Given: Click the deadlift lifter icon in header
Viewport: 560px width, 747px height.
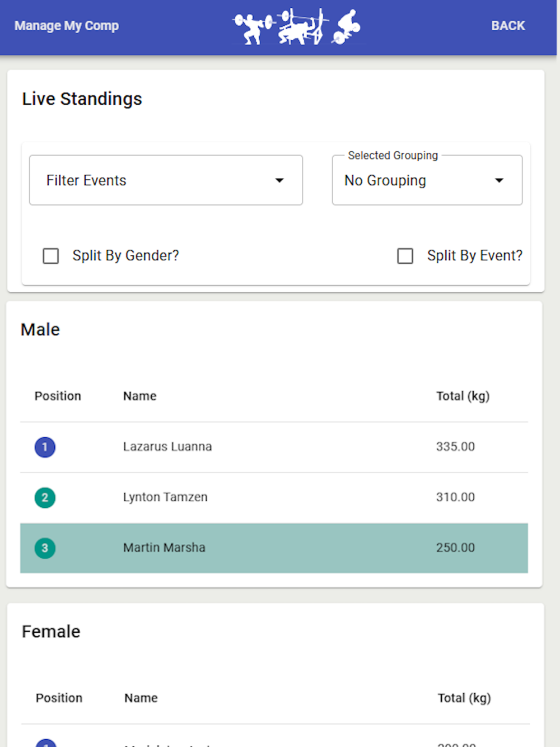Looking at the screenshot, I should click(x=347, y=27).
